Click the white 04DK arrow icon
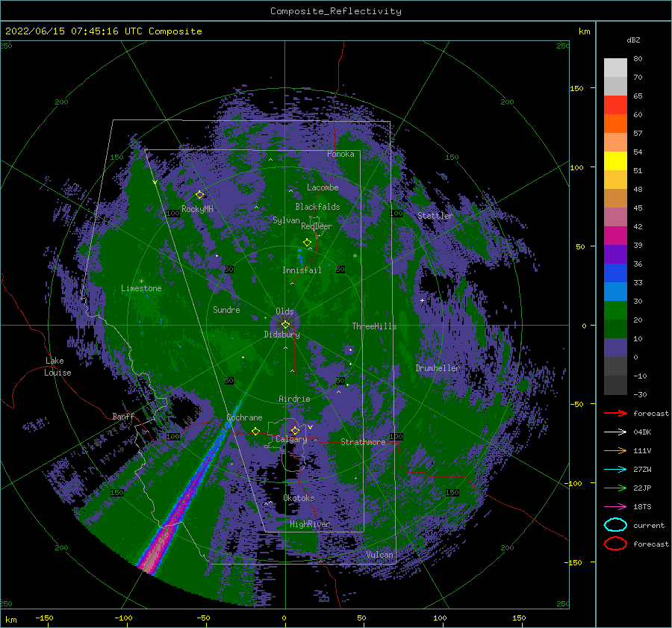 tap(615, 432)
